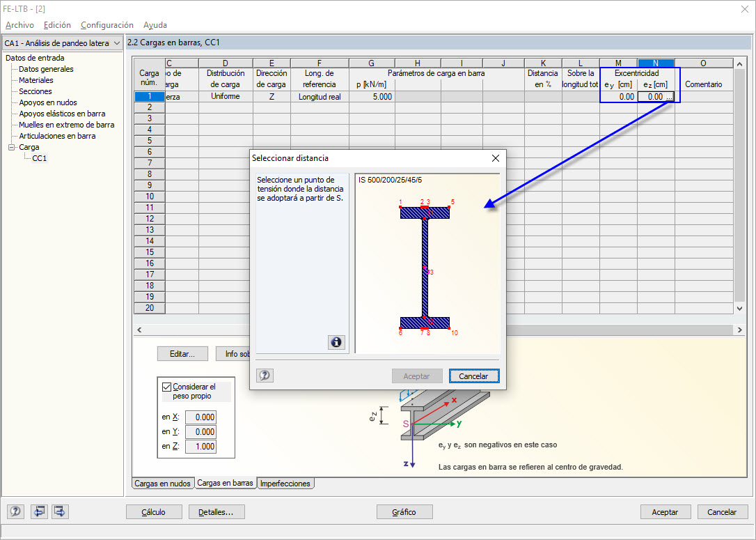Click Longitud real cell in row 1

tap(320, 97)
